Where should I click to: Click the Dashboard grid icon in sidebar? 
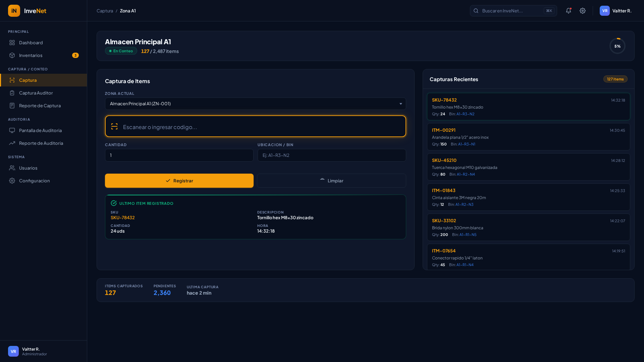[12, 43]
